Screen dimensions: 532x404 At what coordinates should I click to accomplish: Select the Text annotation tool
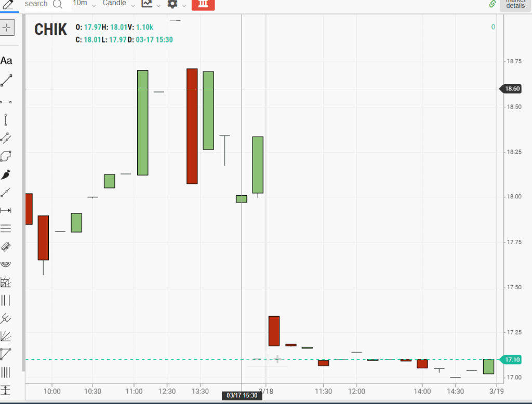tap(6, 61)
